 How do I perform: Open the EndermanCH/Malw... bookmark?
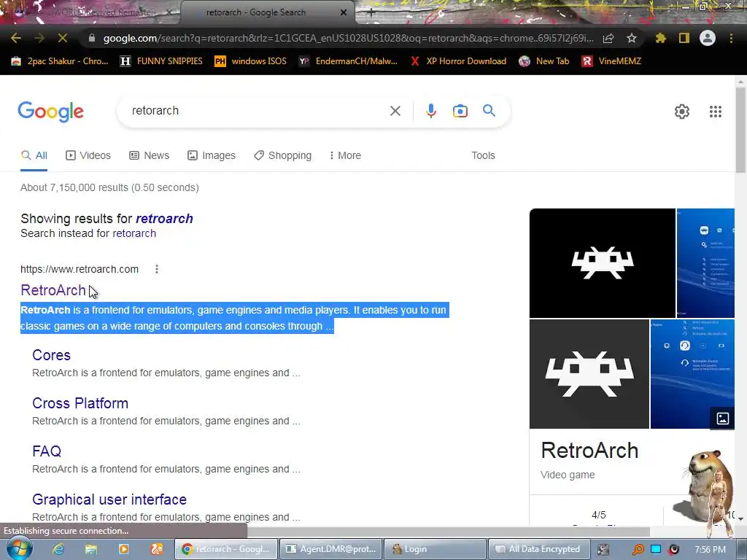(x=348, y=61)
